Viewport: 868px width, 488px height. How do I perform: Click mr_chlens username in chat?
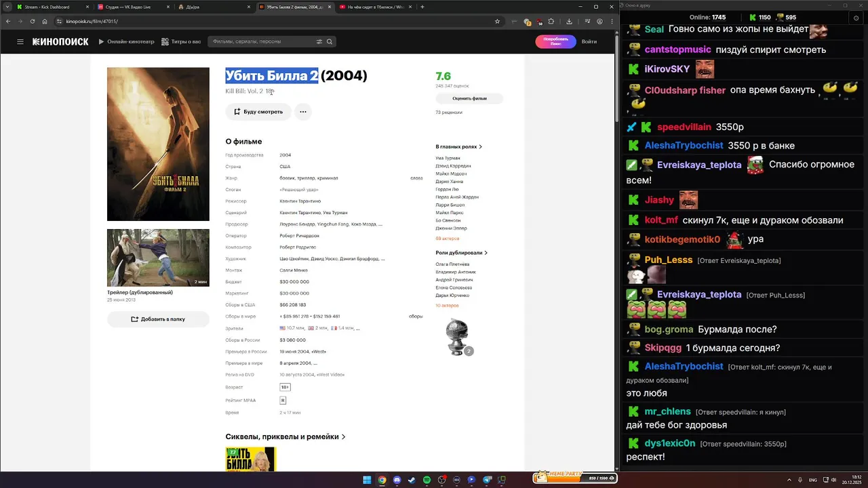[667, 411]
